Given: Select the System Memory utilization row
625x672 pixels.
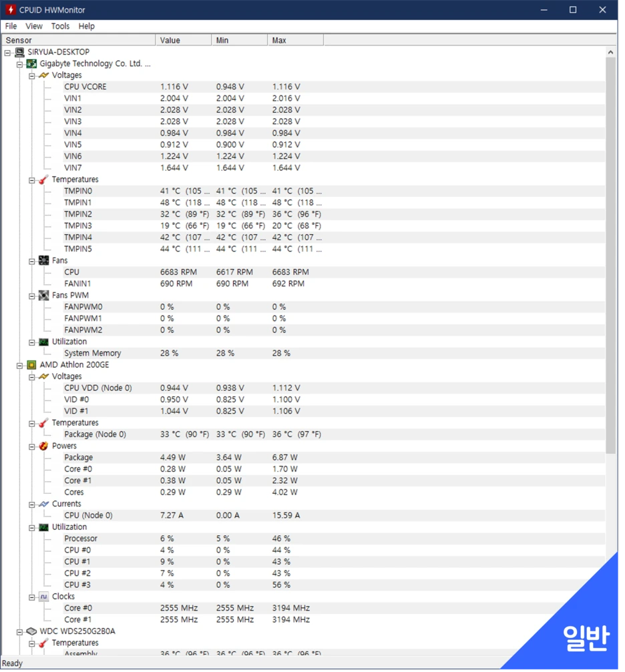Looking at the screenshot, I should tap(93, 353).
